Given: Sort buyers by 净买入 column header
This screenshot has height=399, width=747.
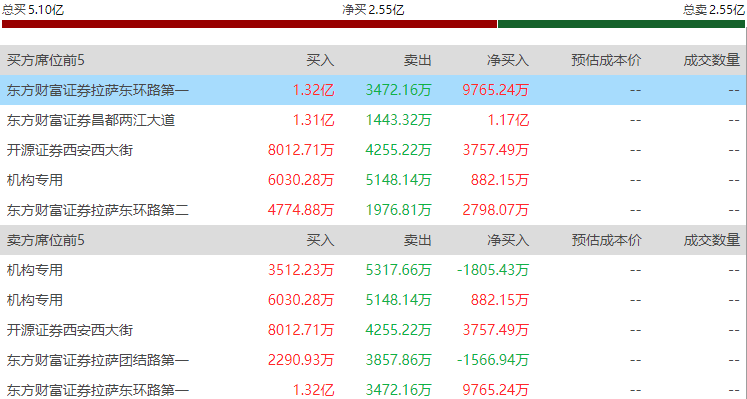Looking at the screenshot, I should (x=508, y=60).
